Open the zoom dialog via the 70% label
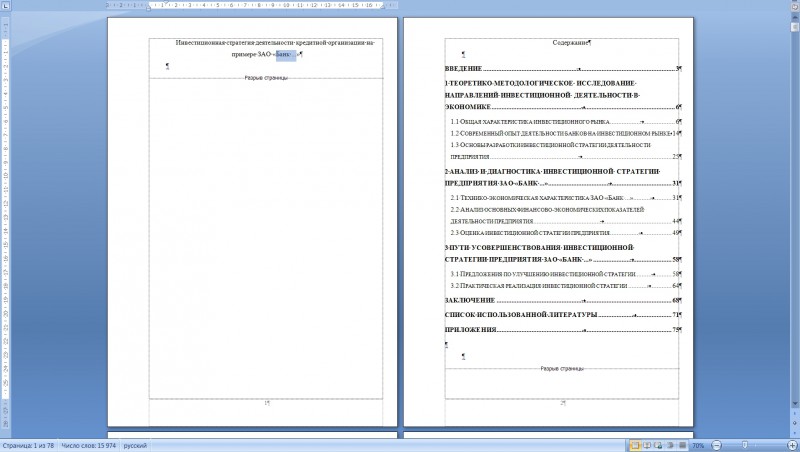 698,446
